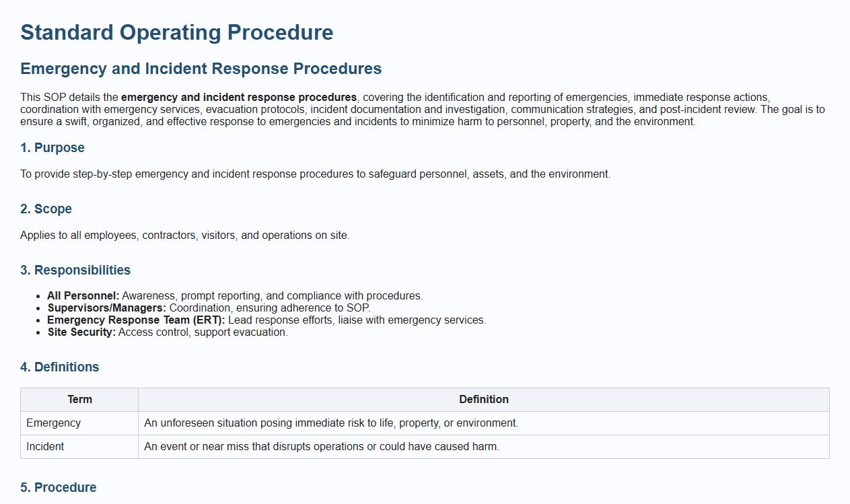Click the 'Emergency' term cell in table
The height and width of the screenshot is (504, 850).
53,423
